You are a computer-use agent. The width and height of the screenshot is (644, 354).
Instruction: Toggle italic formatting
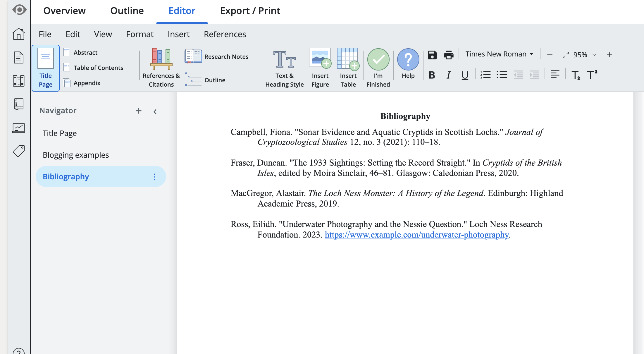click(x=448, y=75)
